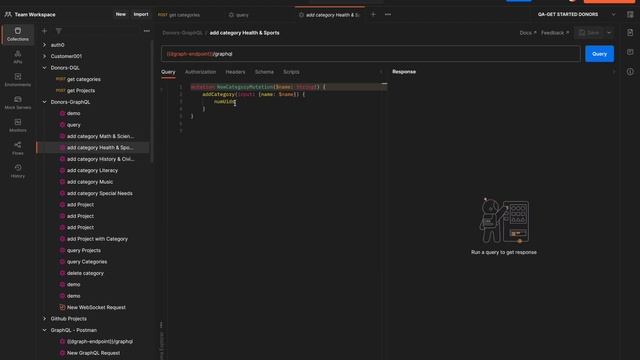Open the collections sidebar more options menu

(147, 31)
